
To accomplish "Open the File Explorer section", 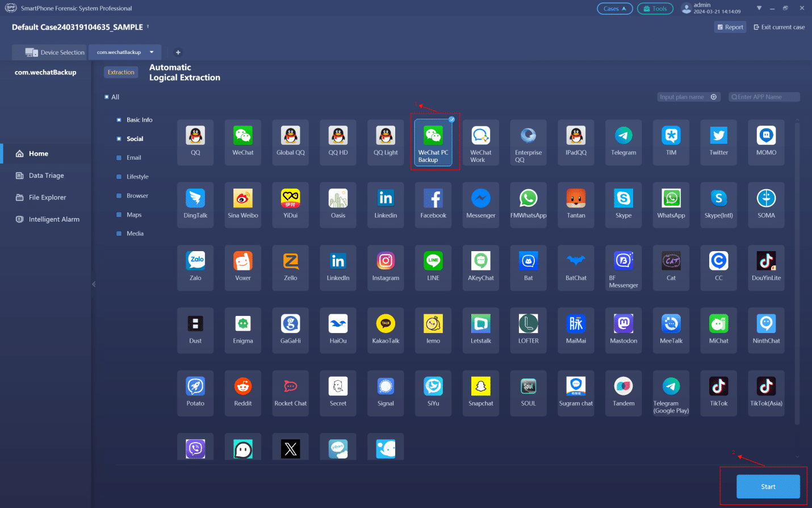I will (x=45, y=197).
